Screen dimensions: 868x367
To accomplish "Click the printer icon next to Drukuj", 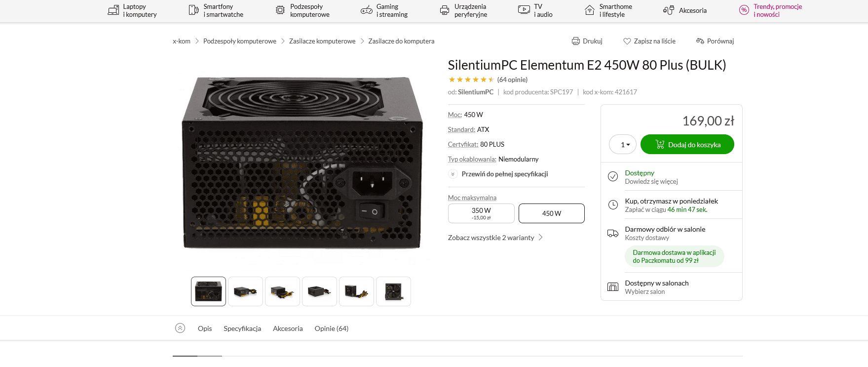I will pyautogui.click(x=575, y=41).
